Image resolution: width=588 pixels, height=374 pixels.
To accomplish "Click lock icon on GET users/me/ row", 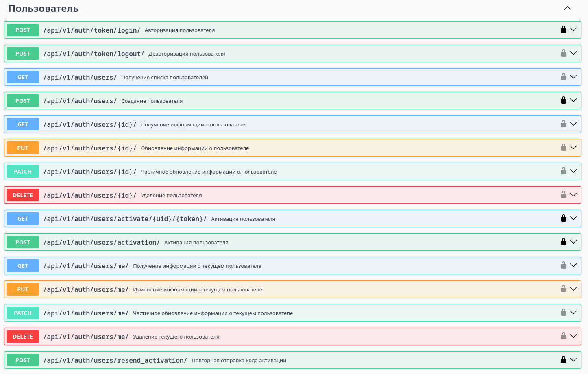I will pyautogui.click(x=564, y=265).
